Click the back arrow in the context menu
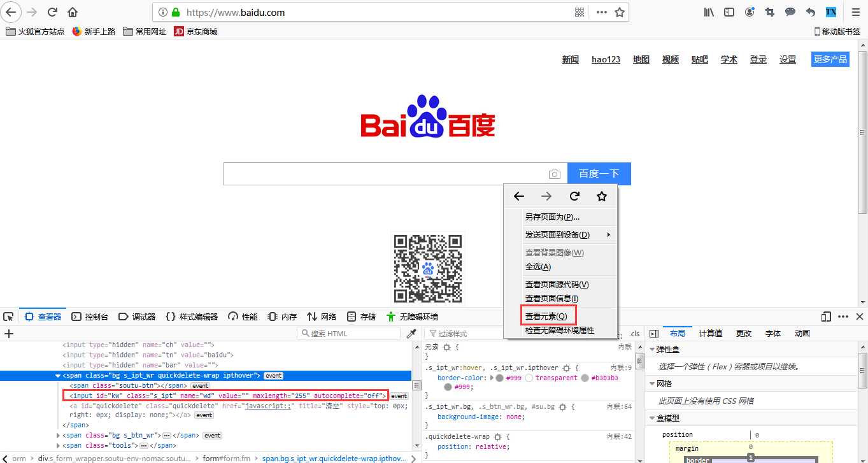The image size is (868, 463). click(x=519, y=196)
